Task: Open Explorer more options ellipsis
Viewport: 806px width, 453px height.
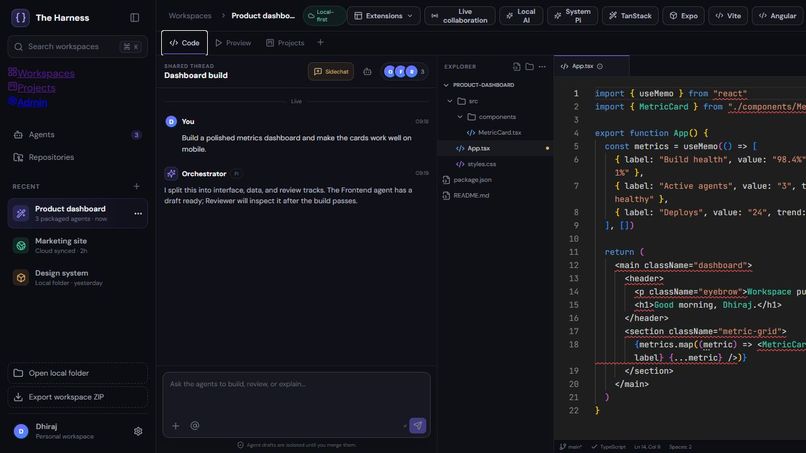Action: [x=542, y=66]
